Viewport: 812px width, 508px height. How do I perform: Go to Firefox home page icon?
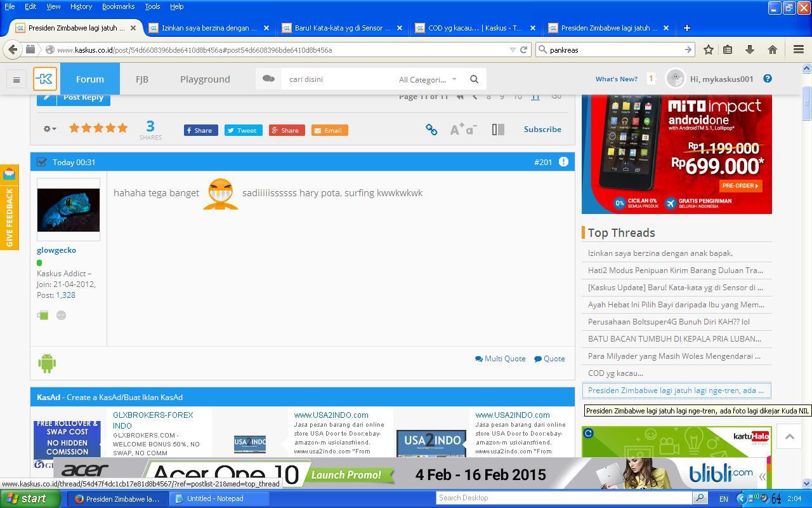point(772,50)
